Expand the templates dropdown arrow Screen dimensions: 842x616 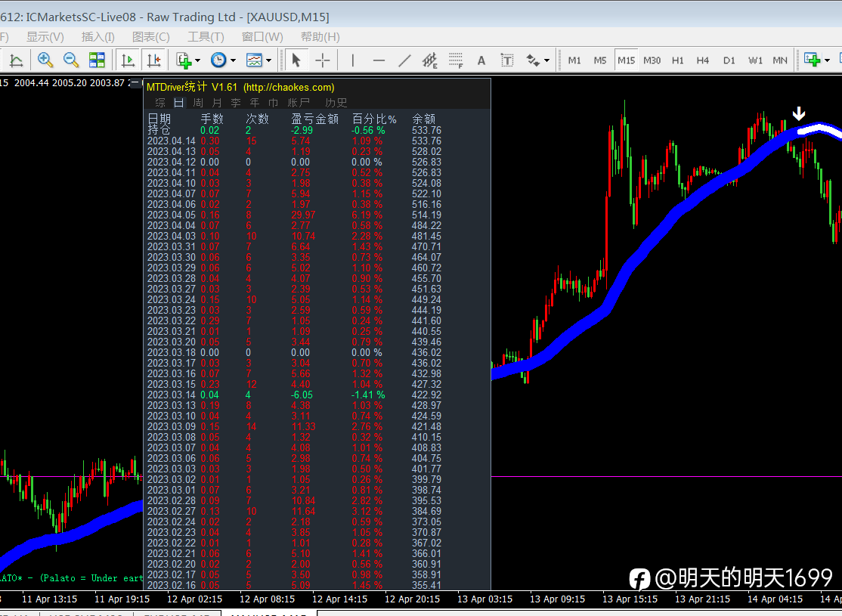pos(268,60)
